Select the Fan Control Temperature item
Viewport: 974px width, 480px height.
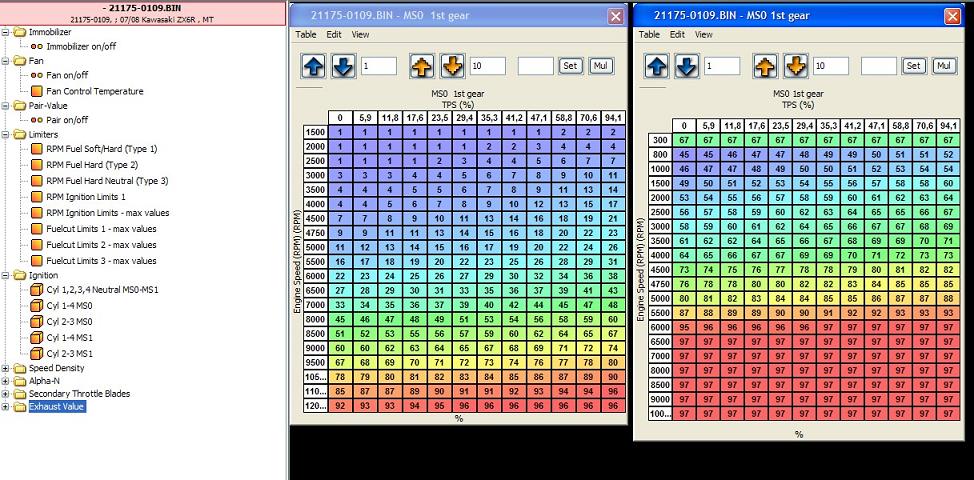tap(94, 91)
